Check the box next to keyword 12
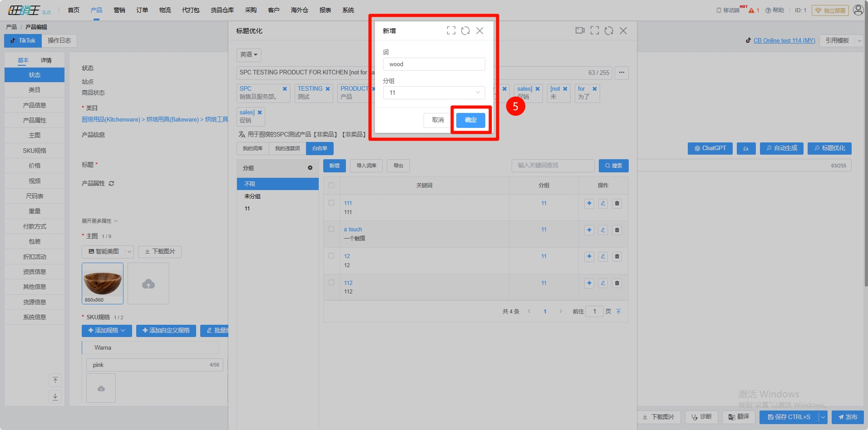Image resolution: width=868 pixels, height=430 pixels. 331,256
